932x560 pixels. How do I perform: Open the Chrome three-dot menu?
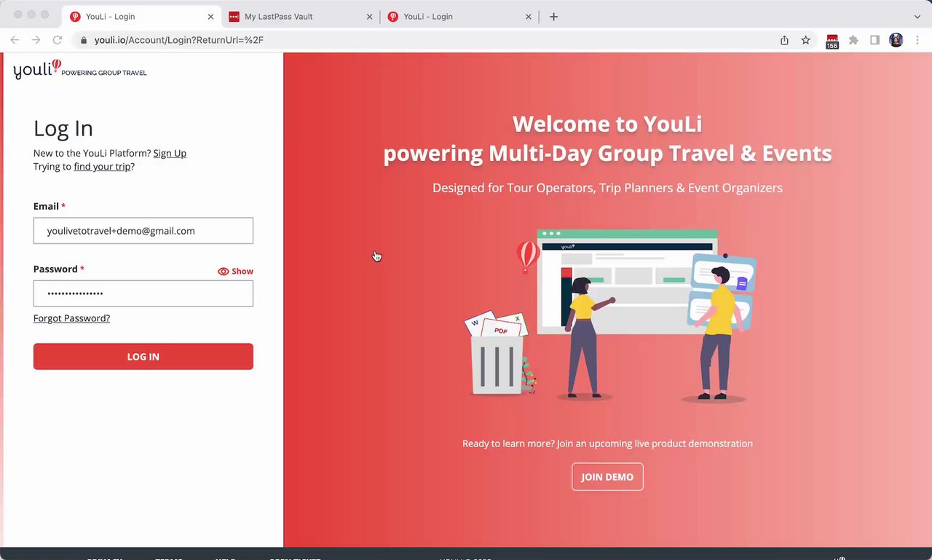[x=917, y=40]
